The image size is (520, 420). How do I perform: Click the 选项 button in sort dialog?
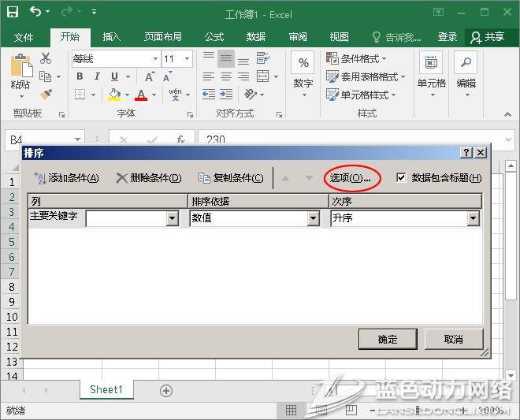(x=351, y=178)
